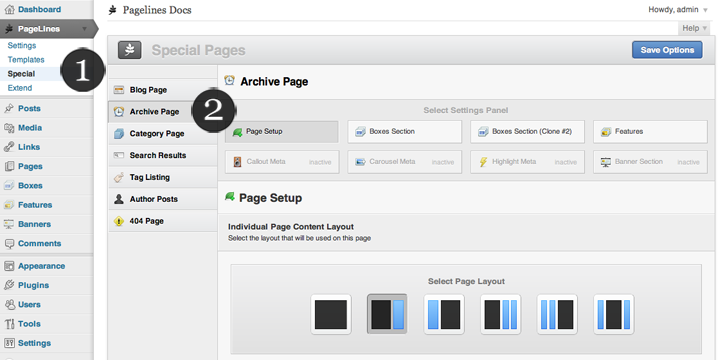This screenshot has height=360, width=725.
Task: Select the inactive Carousel Meta panel
Action: point(405,162)
